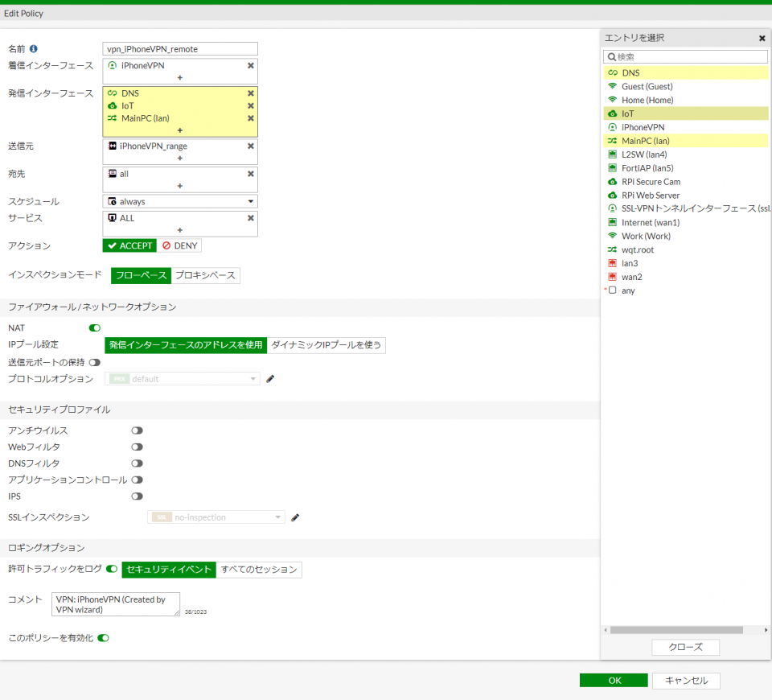Select ACCEPT action
This screenshot has height=700, width=772.
point(130,246)
